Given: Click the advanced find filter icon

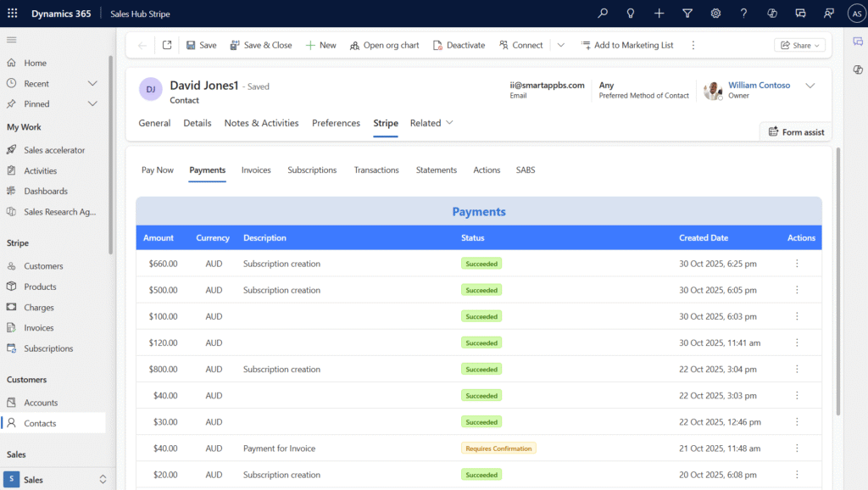Looking at the screenshot, I should (x=687, y=14).
